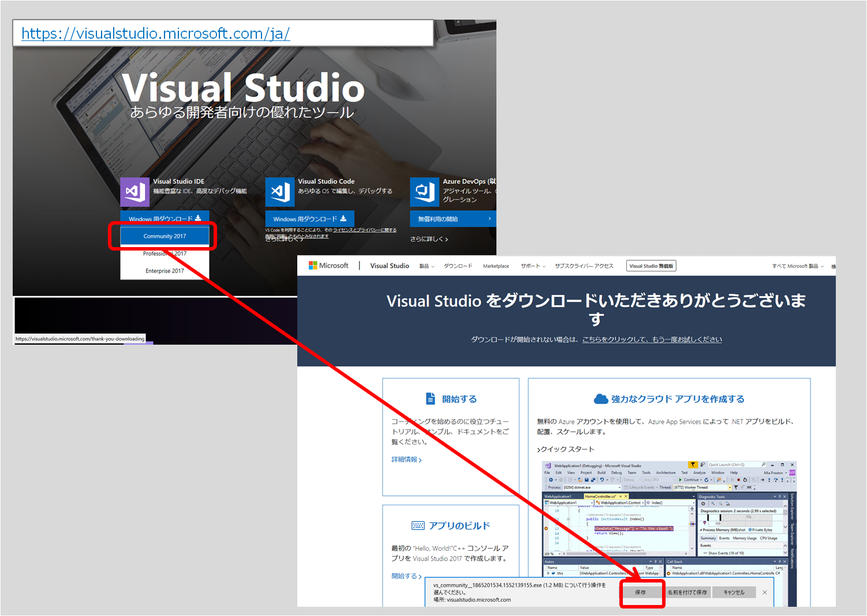The height and width of the screenshot is (616, 867).
Task: Open the ライセンスとプライバシー statement link
Action: (x=365, y=230)
